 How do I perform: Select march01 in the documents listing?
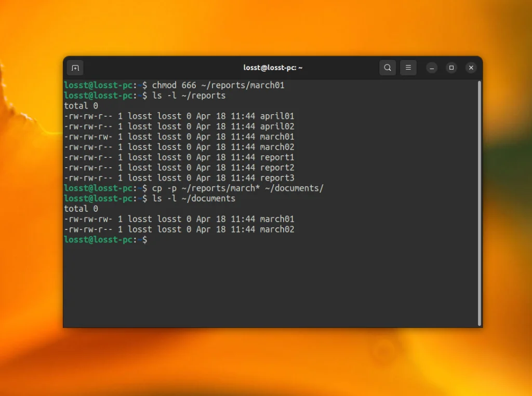(277, 219)
